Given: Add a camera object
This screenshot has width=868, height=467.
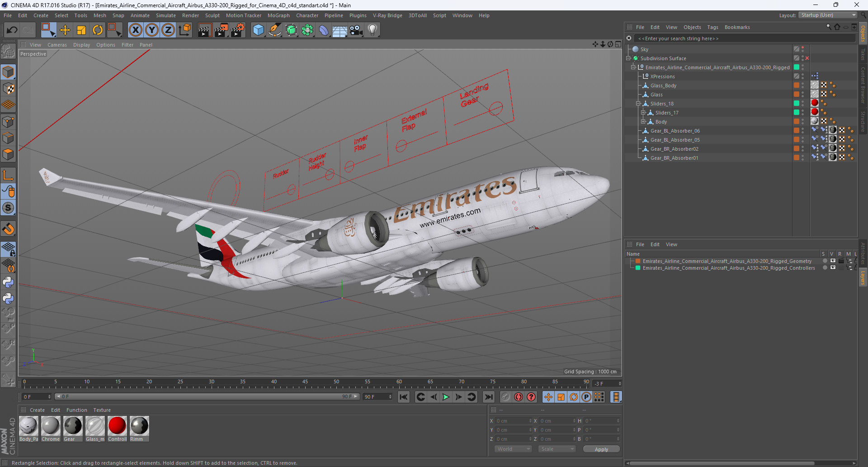Looking at the screenshot, I should click(x=356, y=30).
